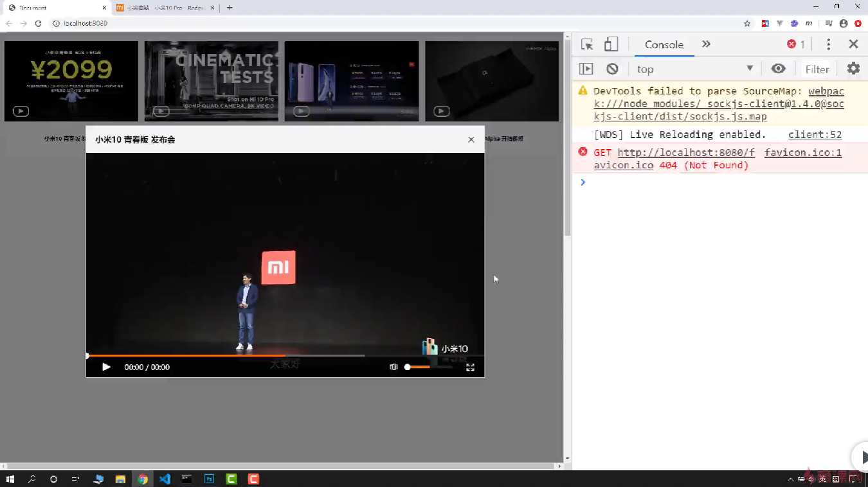This screenshot has height=487, width=868.
Task: Open the red FE browser extension
Action: (765, 23)
